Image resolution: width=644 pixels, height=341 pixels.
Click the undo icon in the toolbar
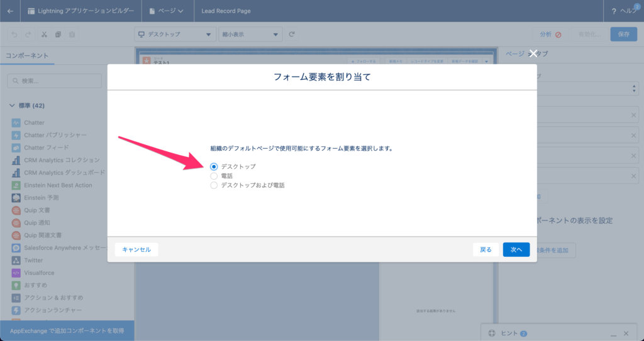point(14,35)
